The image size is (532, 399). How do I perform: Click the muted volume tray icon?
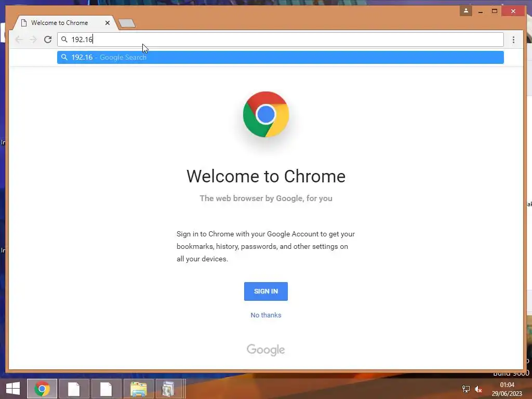click(478, 389)
